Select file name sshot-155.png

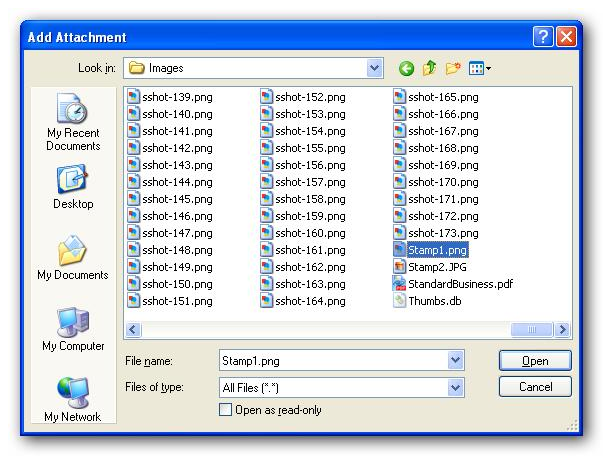[x=310, y=148]
